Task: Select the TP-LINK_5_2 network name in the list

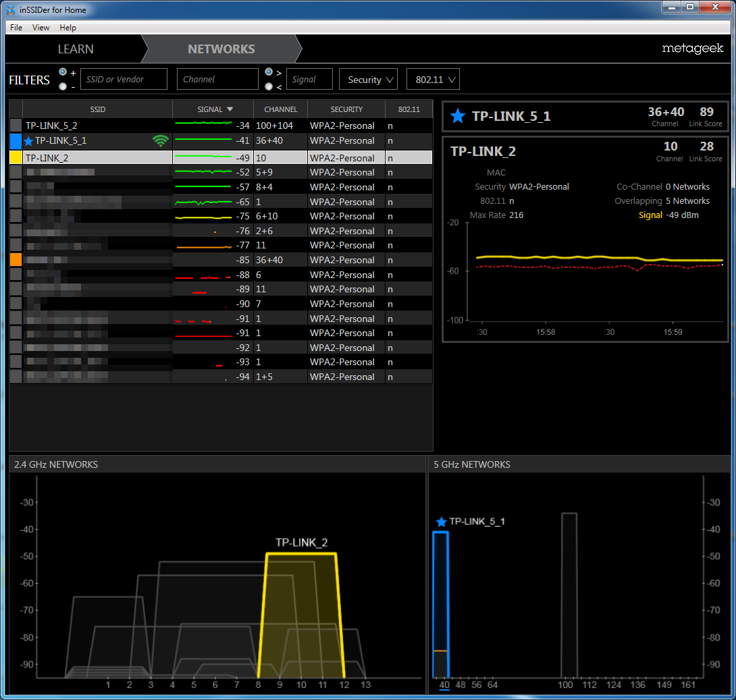Action: 51,126
